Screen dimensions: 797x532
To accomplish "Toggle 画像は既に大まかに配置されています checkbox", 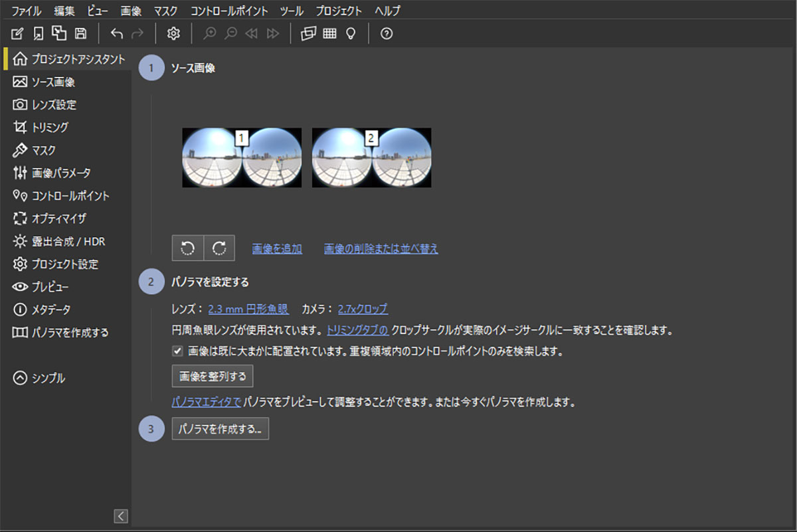I will [x=177, y=351].
